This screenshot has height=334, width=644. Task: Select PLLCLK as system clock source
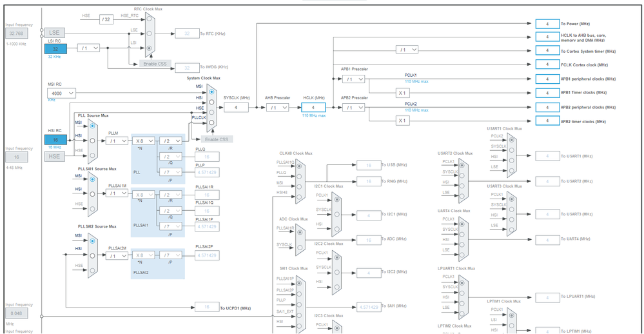211,123
